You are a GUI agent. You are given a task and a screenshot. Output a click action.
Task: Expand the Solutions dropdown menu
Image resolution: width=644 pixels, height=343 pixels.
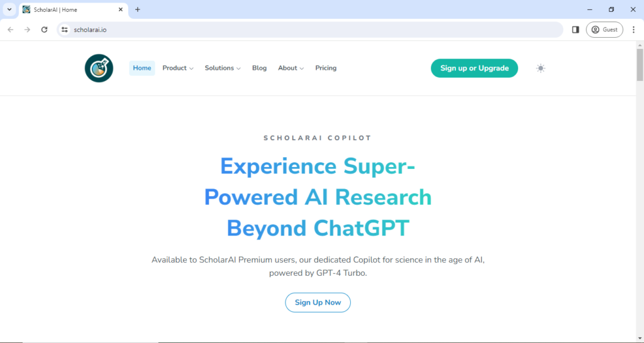tap(223, 68)
